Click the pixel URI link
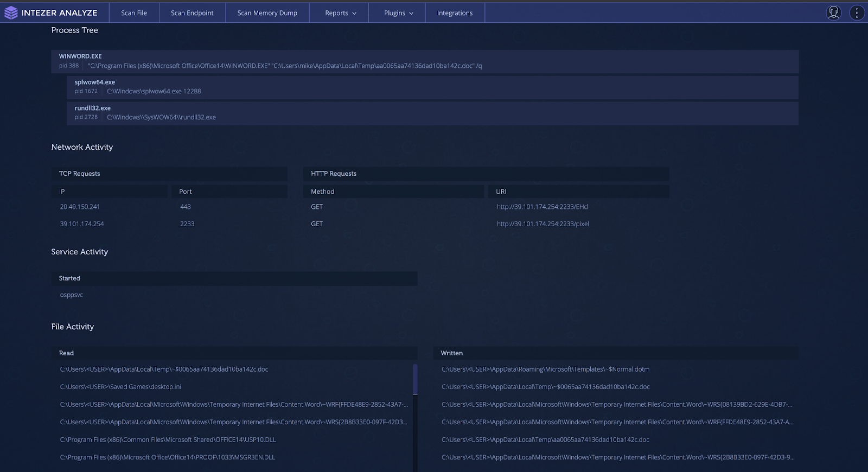Viewport: 868px width, 472px height. point(542,224)
